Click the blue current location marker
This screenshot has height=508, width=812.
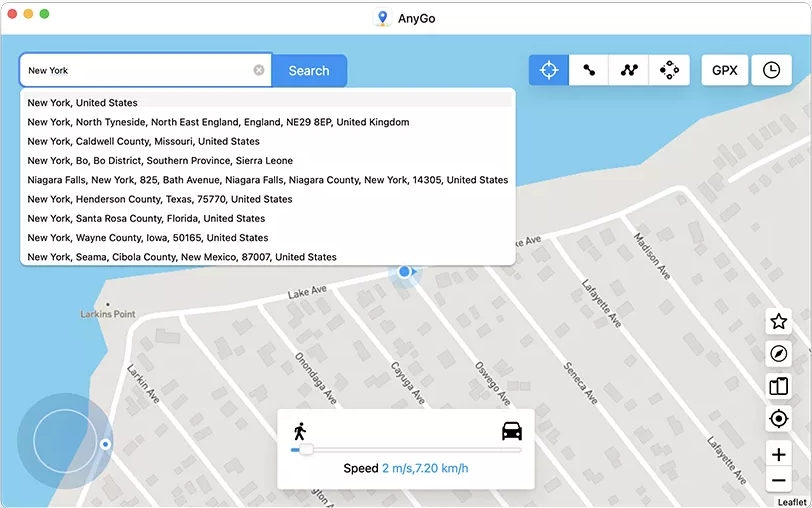(x=405, y=272)
